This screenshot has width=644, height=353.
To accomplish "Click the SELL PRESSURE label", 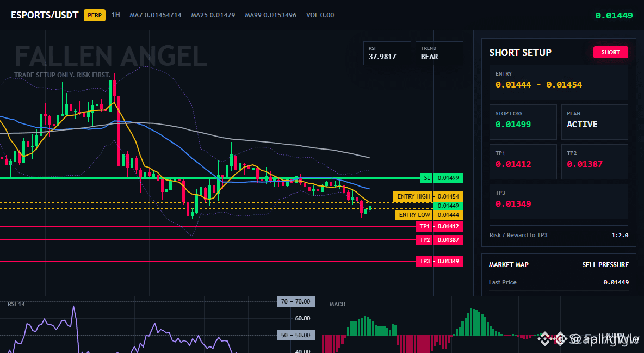I will tap(605, 265).
